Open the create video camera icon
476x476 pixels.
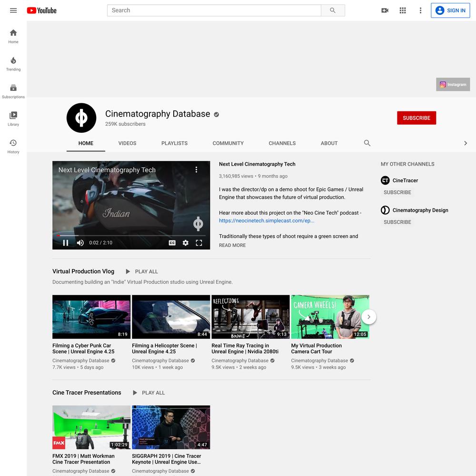tap(385, 10)
